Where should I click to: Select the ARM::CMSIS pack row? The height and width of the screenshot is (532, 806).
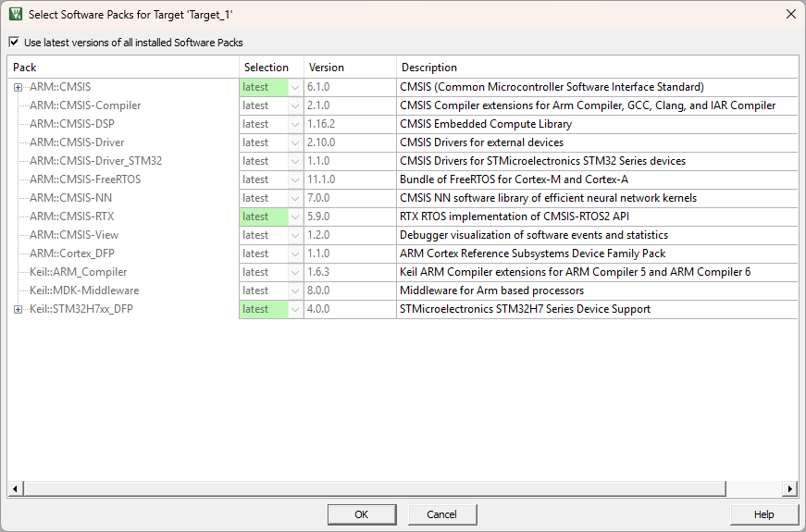coord(60,87)
